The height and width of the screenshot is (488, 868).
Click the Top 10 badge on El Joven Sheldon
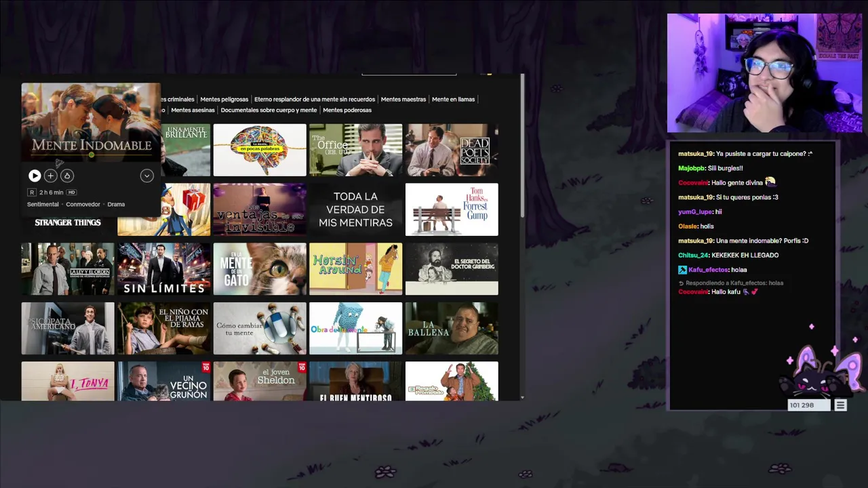[302, 367]
